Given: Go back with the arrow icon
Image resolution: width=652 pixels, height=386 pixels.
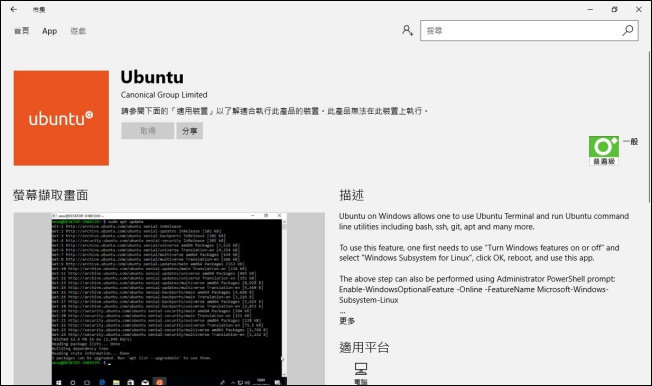Looking at the screenshot, I should click(x=14, y=9).
